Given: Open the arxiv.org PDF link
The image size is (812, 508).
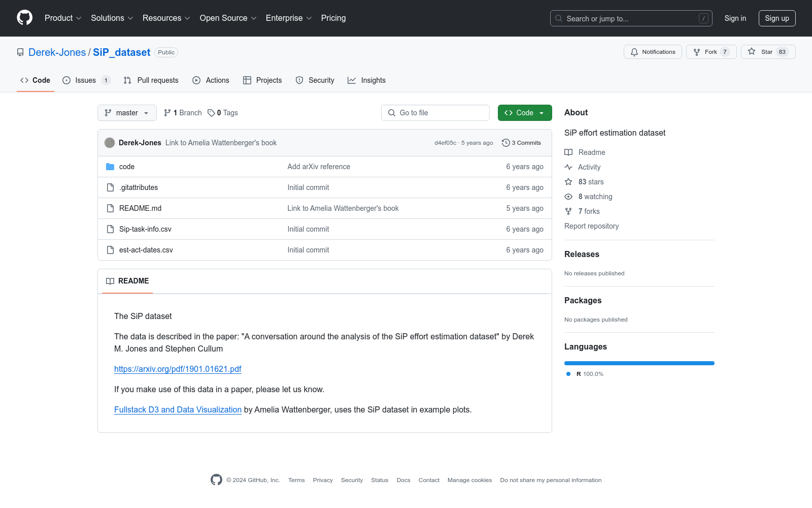Looking at the screenshot, I should pyautogui.click(x=178, y=369).
